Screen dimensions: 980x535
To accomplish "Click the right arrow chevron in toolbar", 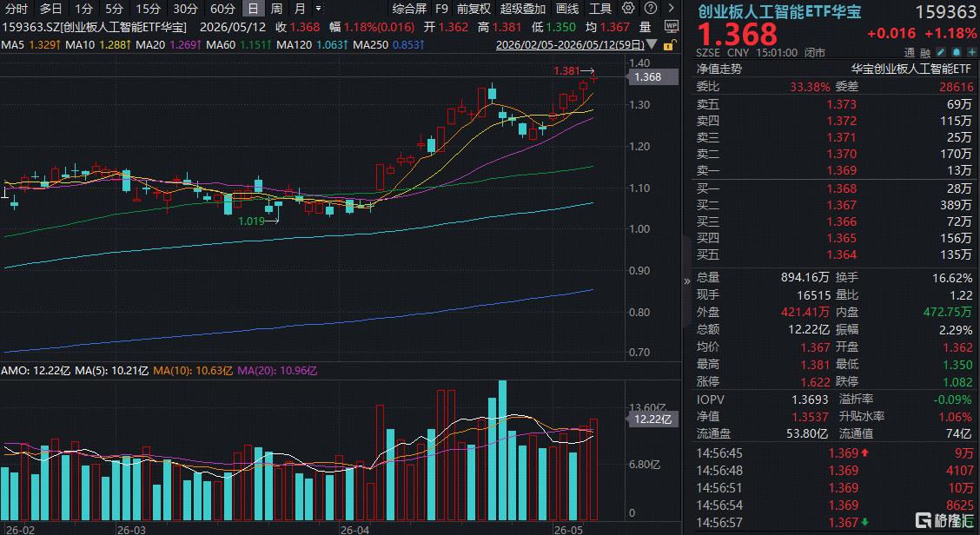I will coord(672,8).
